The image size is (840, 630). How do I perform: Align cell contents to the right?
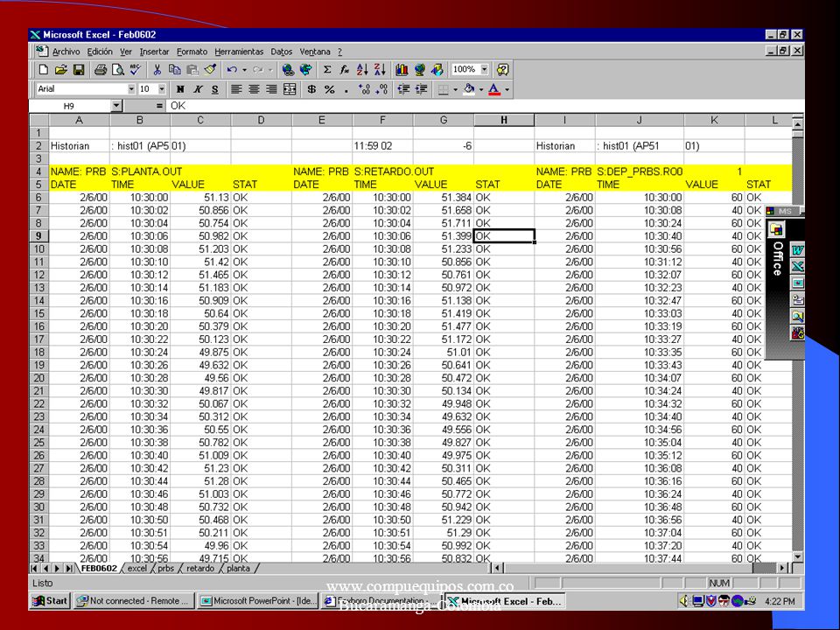[x=271, y=89]
